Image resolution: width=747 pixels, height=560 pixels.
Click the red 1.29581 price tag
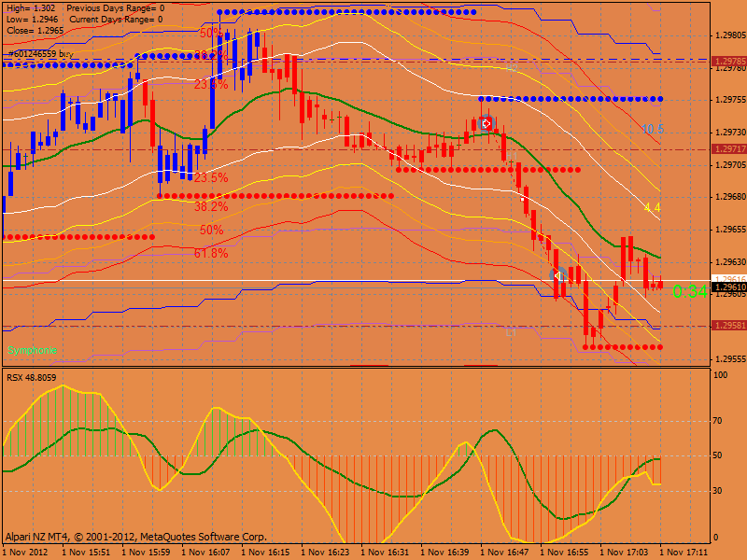tap(729, 326)
